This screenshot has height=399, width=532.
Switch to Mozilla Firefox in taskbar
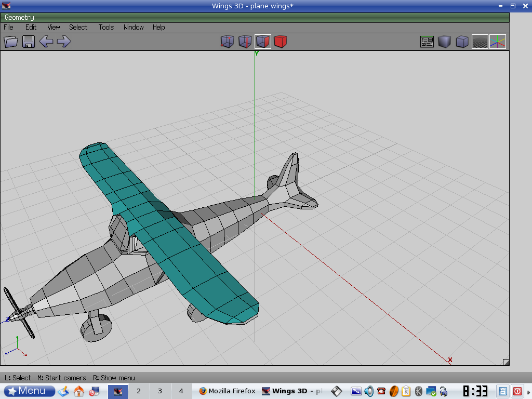[x=227, y=391]
